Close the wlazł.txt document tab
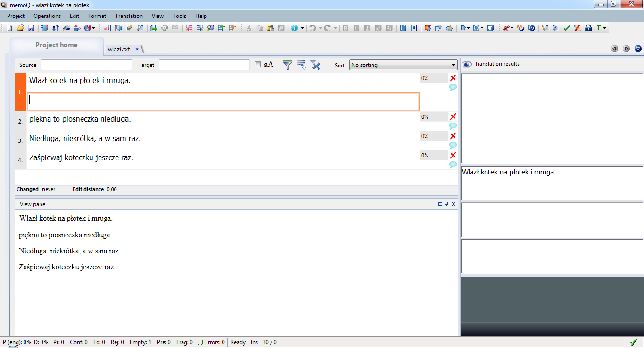The image size is (644, 348). 137,49
